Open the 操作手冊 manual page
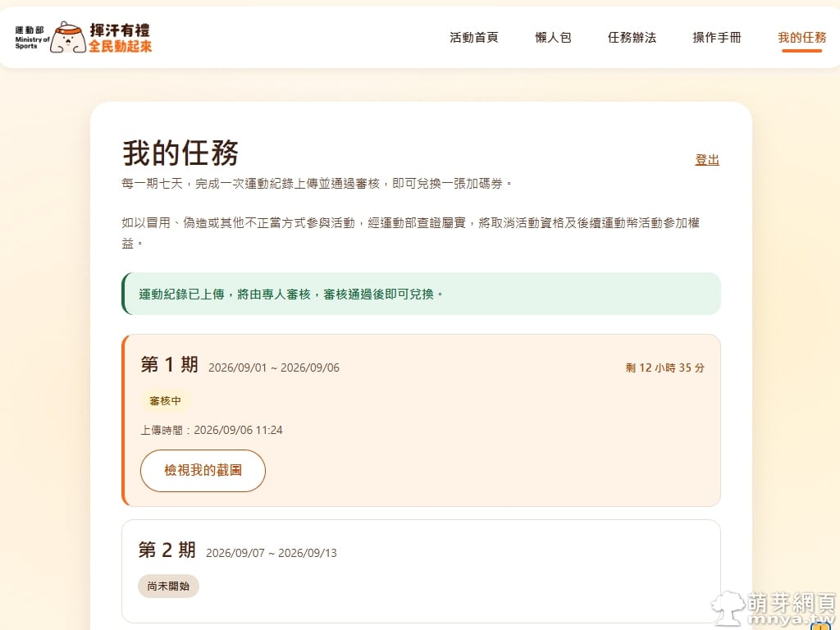This screenshot has height=630, width=840. click(717, 38)
